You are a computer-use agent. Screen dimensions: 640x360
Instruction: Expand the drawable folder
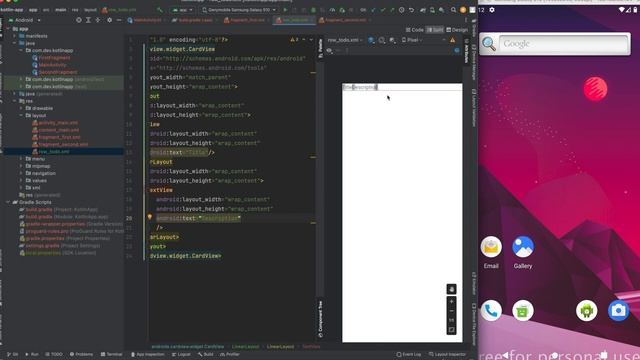21,108
